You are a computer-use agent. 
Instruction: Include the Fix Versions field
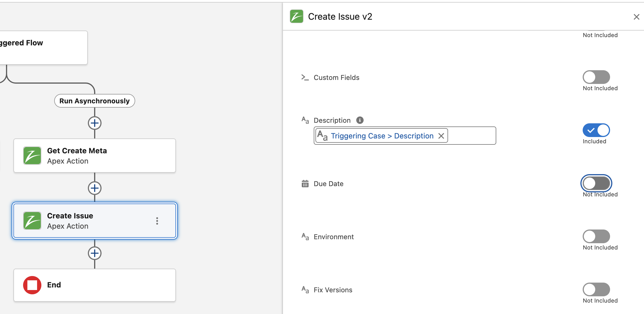(596, 289)
